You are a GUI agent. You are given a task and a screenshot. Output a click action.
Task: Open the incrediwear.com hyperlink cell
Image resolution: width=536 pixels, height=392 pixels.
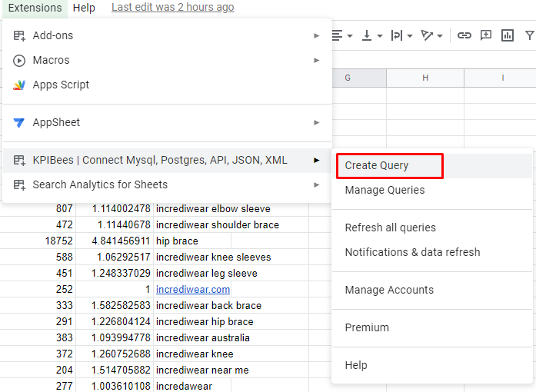(x=193, y=290)
